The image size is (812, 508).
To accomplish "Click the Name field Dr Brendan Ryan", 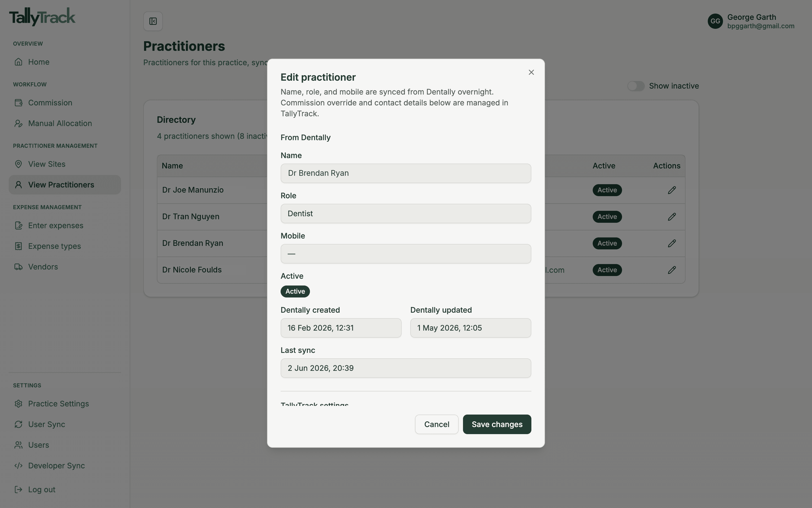I will 406,173.
